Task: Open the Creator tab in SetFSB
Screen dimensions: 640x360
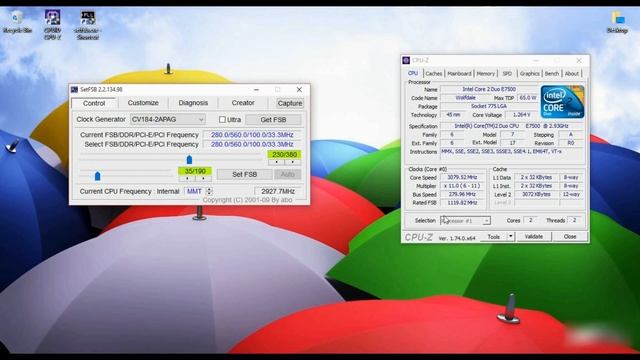Action: tap(243, 103)
